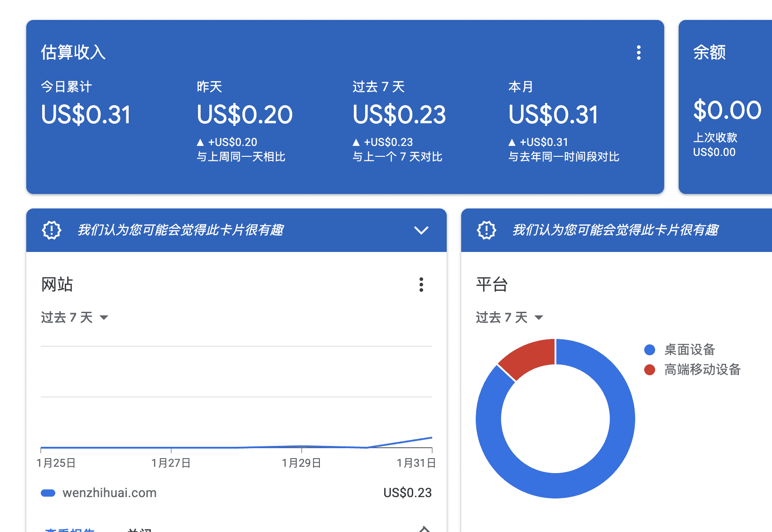The height and width of the screenshot is (532, 772).
Task: Click the insight badge icon on 网站 card header
Action: [x=52, y=230]
